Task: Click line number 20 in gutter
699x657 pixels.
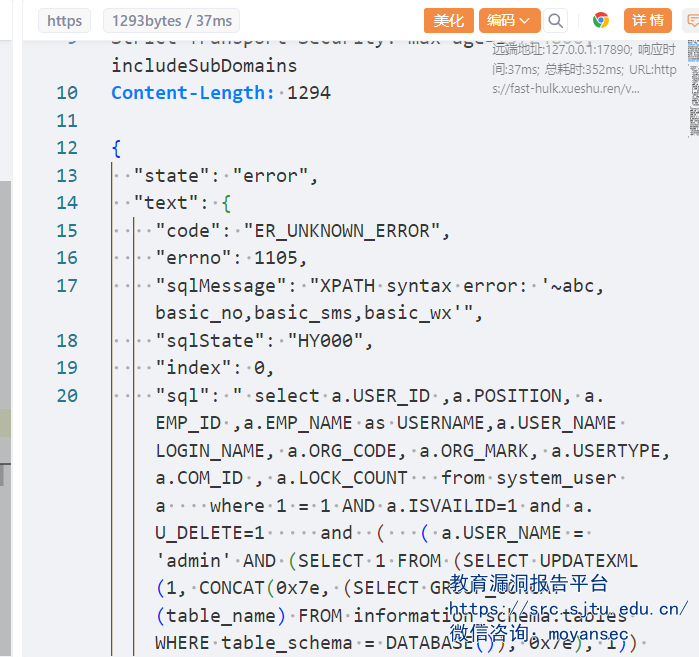Action: click(x=67, y=396)
